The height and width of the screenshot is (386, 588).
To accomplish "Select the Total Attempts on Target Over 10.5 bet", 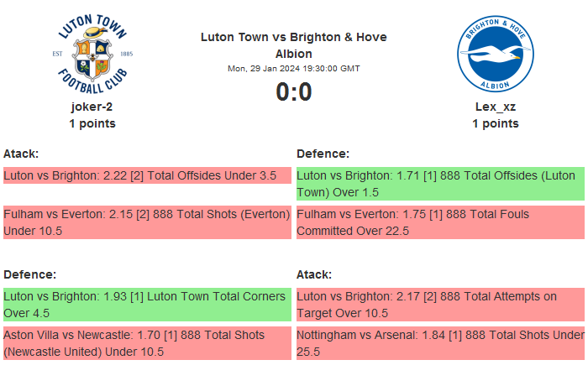I will click(x=440, y=305).
